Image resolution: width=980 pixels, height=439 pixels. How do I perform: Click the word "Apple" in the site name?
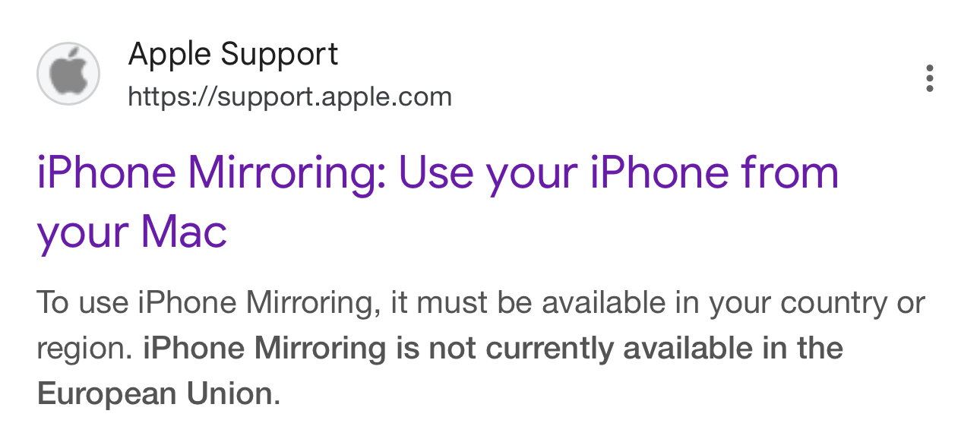tap(171, 55)
